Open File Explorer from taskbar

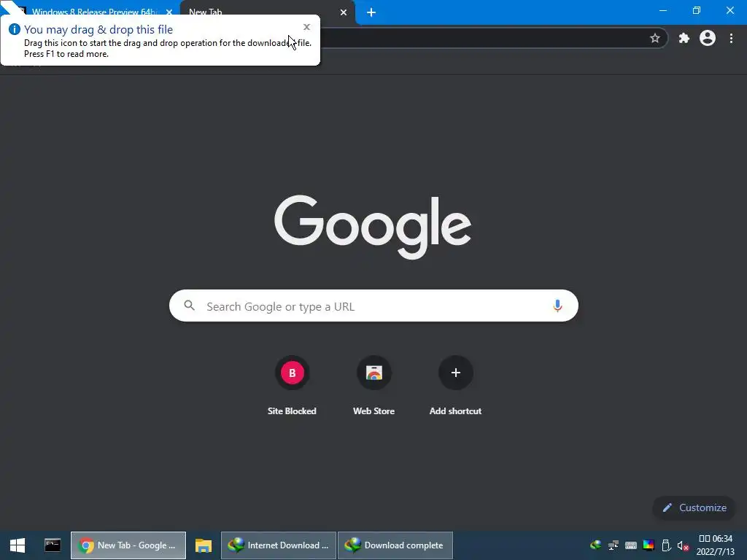point(204,545)
